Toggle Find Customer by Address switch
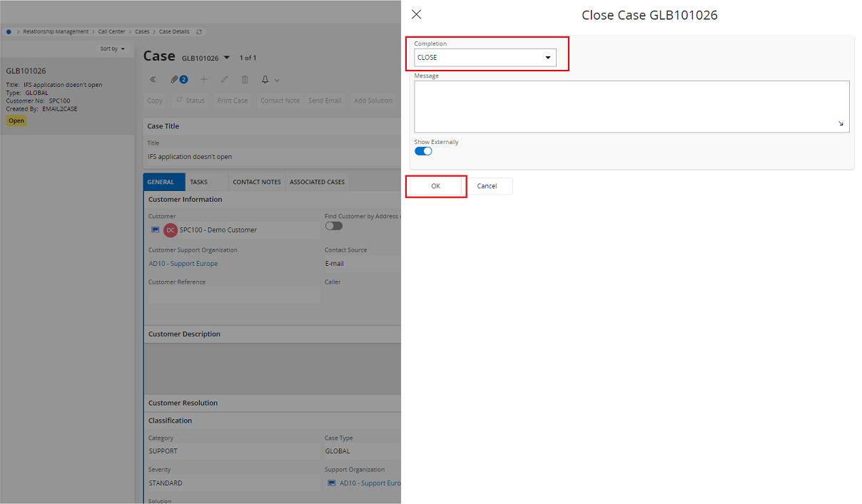The image size is (862, 504). click(x=334, y=226)
